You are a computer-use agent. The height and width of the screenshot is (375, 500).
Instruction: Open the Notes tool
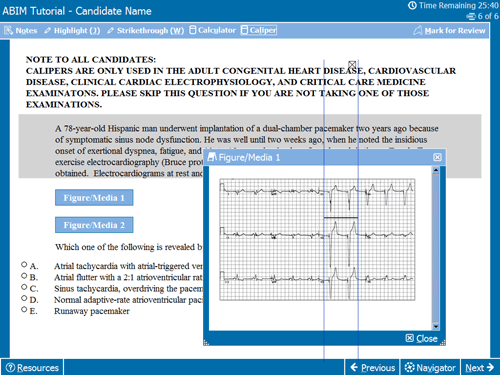[x=21, y=30]
